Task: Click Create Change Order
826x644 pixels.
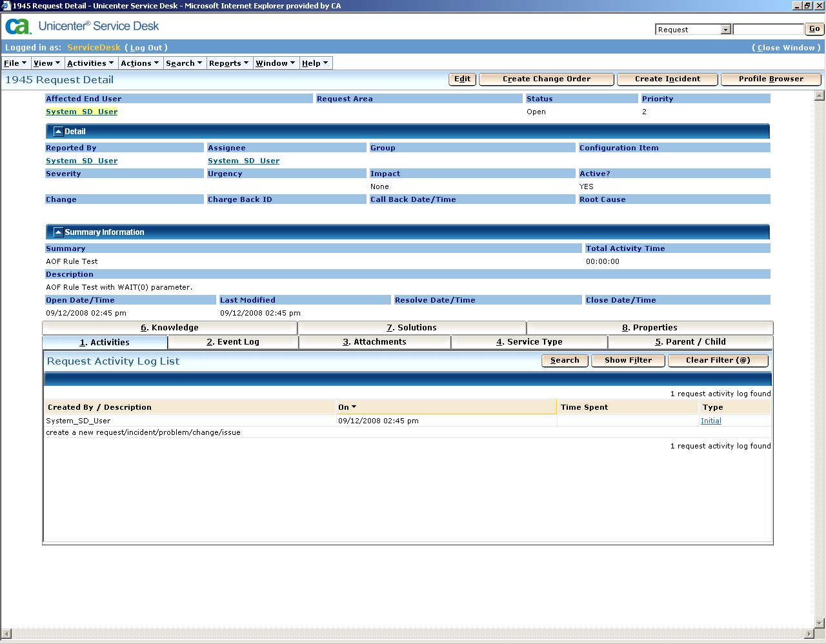Action: tap(546, 79)
